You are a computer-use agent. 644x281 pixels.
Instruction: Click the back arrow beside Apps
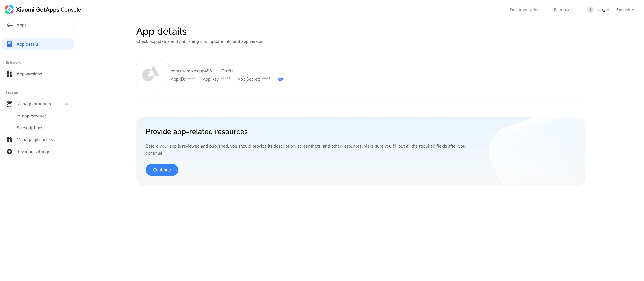point(9,25)
